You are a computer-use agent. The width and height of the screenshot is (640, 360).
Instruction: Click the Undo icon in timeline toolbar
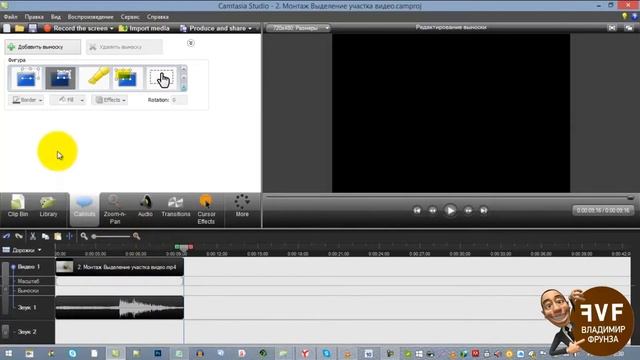pyautogui.click(x=6, y=236)
